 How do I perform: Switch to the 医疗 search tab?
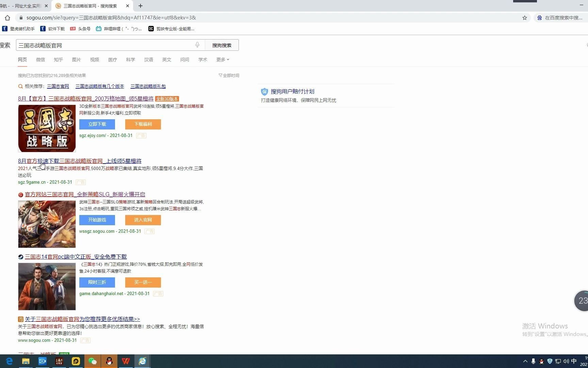(113, 60)
